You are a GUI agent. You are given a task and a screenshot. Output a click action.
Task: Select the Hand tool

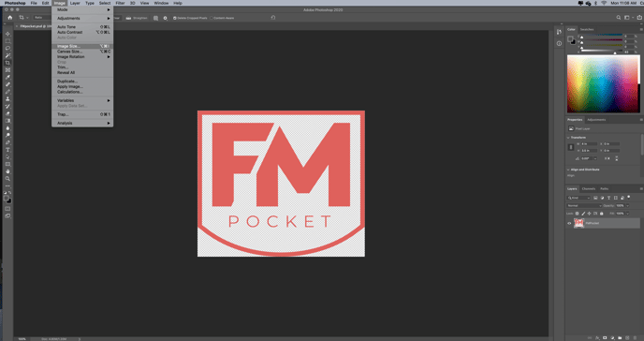7,171
